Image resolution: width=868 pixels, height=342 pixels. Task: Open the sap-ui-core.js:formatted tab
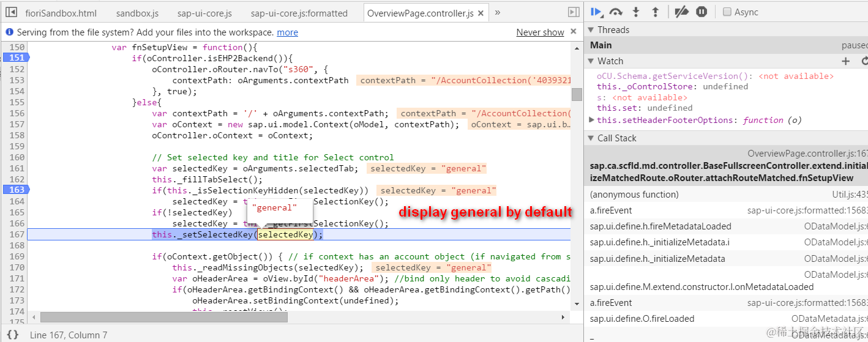(x=299, y=13)
